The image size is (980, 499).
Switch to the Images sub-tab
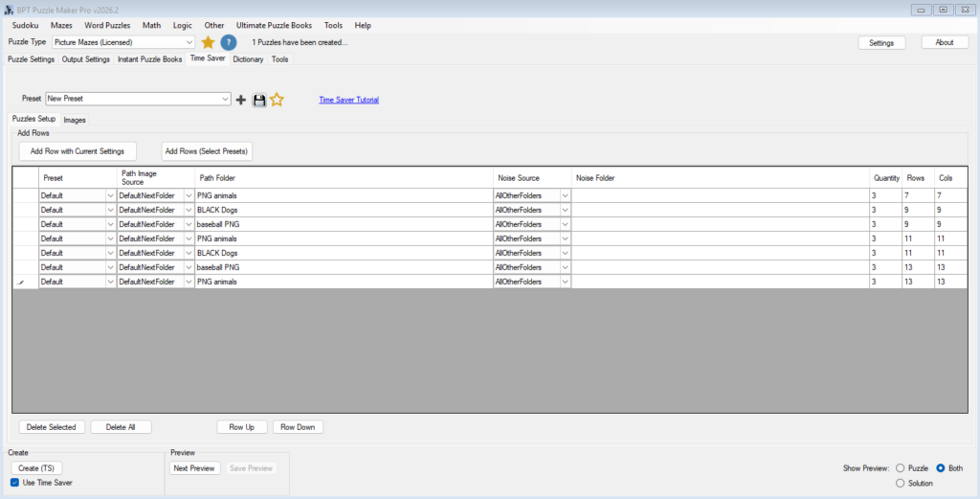tap(75, 120)
